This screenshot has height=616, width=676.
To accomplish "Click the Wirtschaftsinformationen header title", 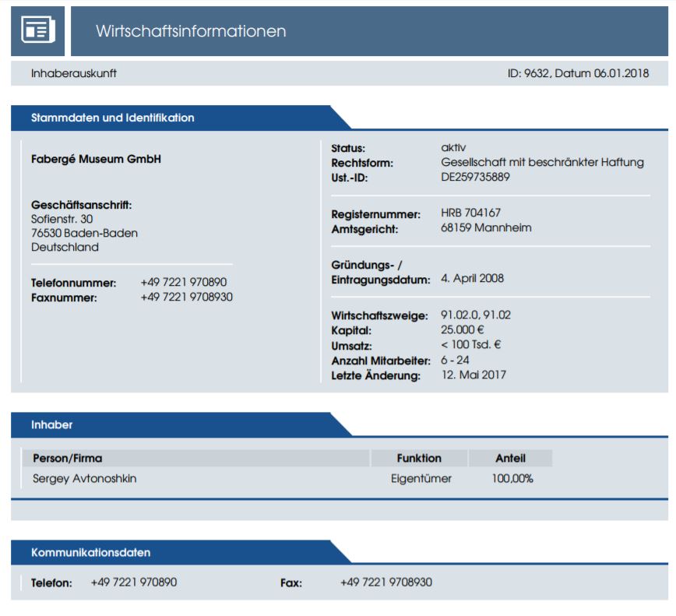I will tap(191, 31).
